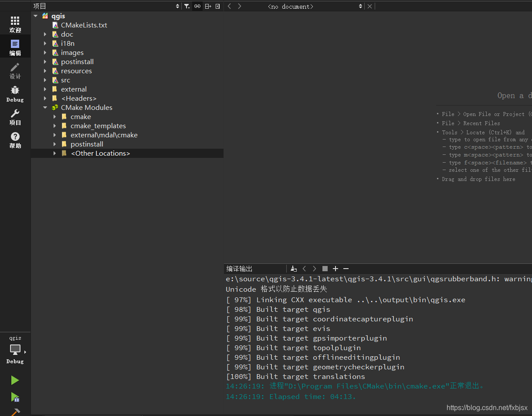Select the 编译输出 output pane title
The image size is (532, 416).
(x=239, y=269)
